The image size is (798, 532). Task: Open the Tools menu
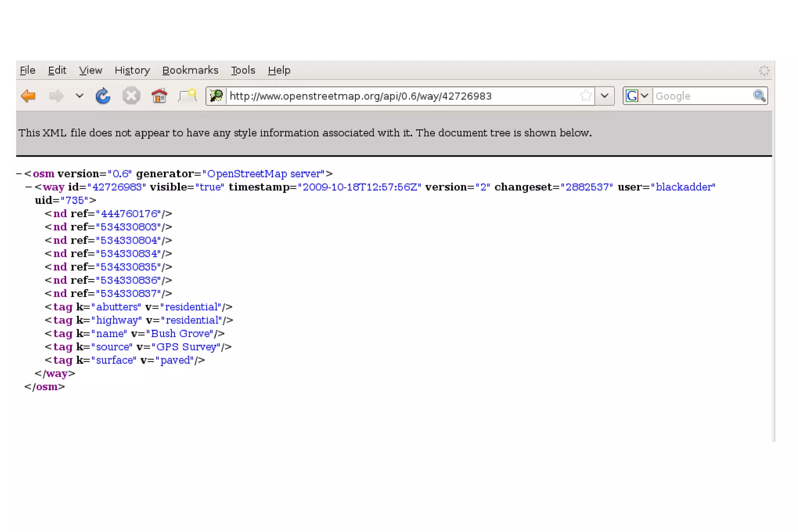coord(243,71)
